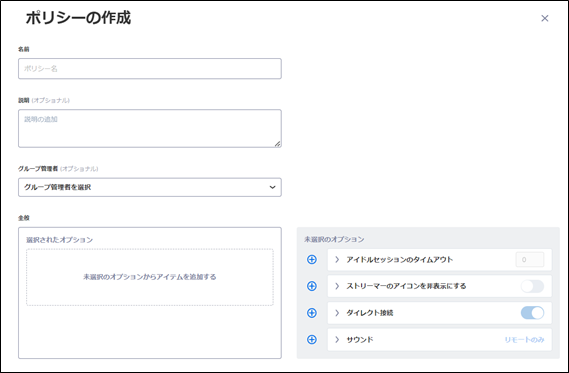Click 選択されたオプション heading
569x373 pixels.
60,240
